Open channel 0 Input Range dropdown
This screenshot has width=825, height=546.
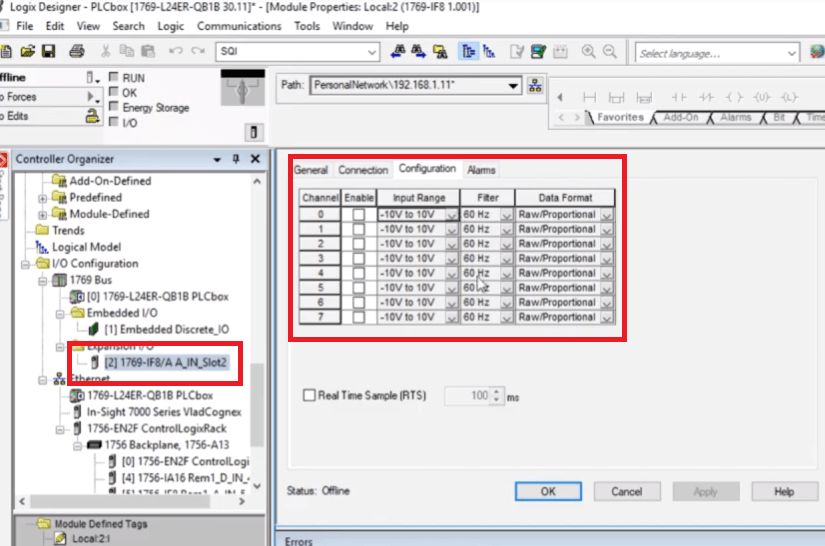point(452,215)
